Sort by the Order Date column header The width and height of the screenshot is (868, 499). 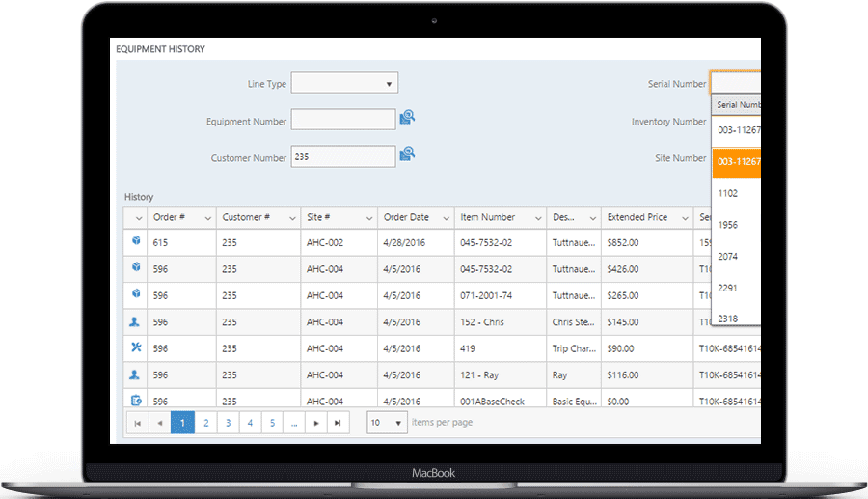pos(406,217)
